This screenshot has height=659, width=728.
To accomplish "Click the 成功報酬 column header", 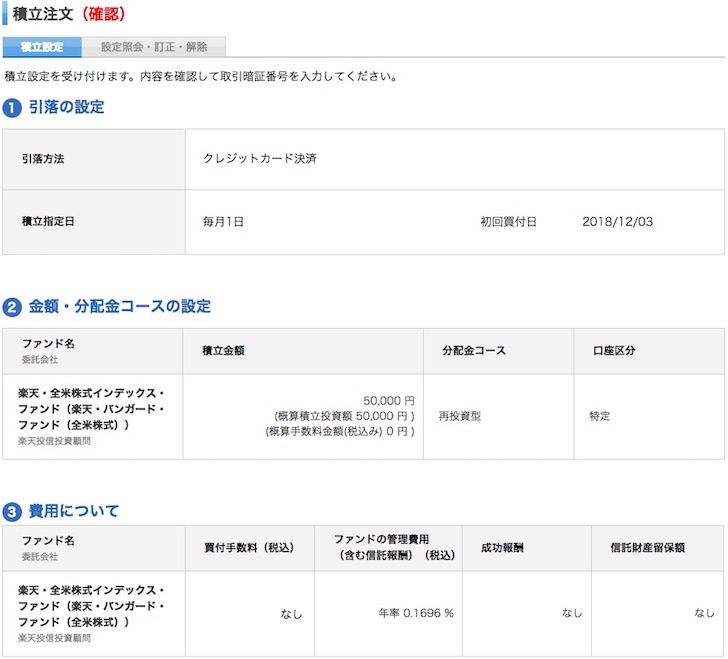I will 502,548.
